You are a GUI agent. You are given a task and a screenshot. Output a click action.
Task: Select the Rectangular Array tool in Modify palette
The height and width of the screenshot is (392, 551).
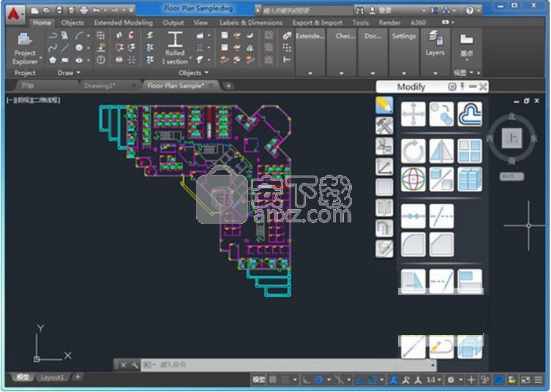[x=470, y=151]
